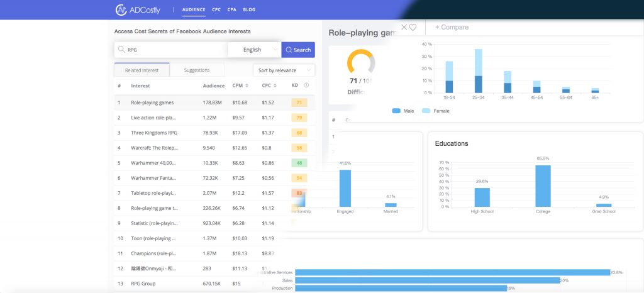Screen dimensions: 644x293
Task: Select the Role-playing game t... row
Action: [x=214, y=208]
